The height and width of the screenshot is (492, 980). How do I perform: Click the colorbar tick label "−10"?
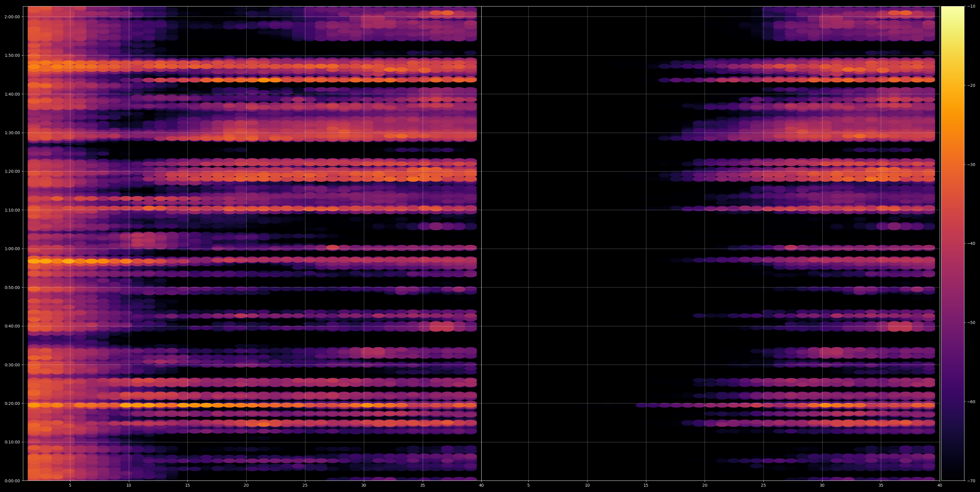point(971,6)
